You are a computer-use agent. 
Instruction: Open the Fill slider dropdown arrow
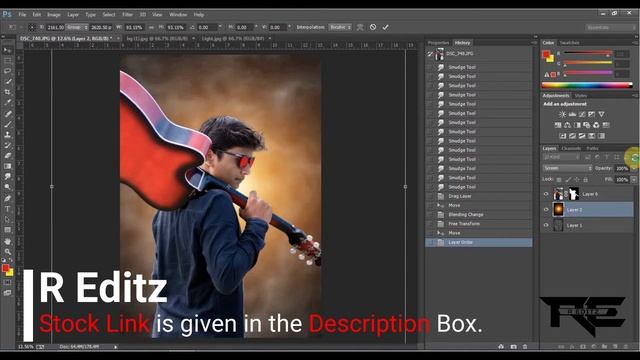(634, 180)
